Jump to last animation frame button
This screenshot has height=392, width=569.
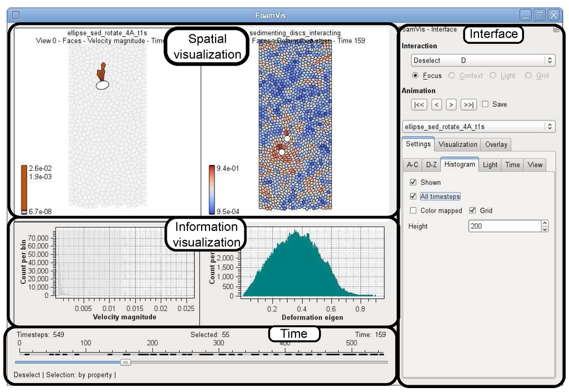(468, 104)
